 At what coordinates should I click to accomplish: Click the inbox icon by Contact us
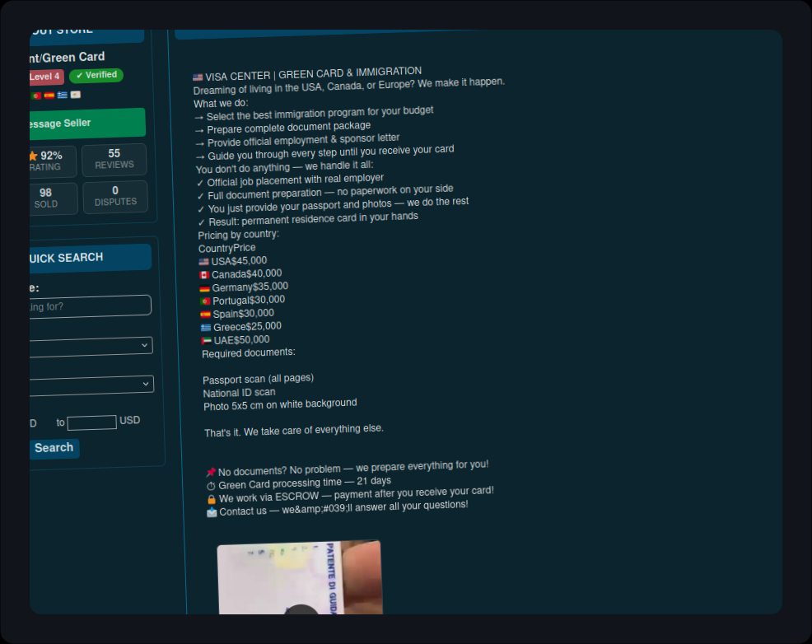point(212,512)
